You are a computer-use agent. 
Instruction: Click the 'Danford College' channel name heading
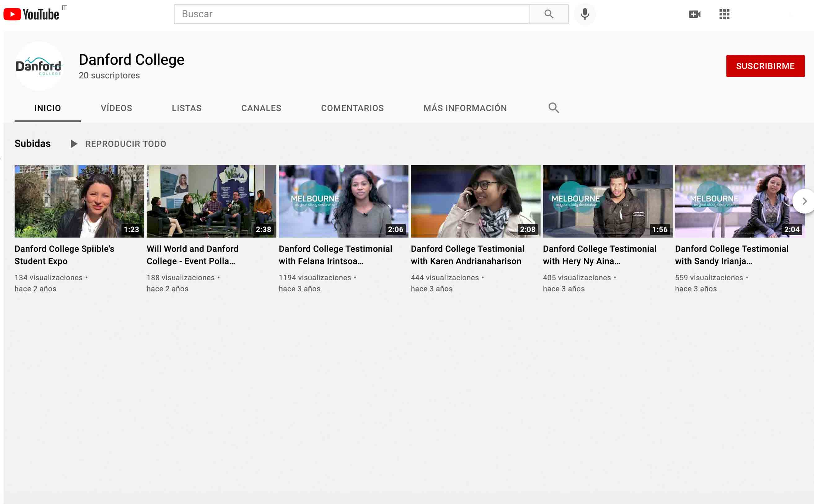click(x=132, y=60)
